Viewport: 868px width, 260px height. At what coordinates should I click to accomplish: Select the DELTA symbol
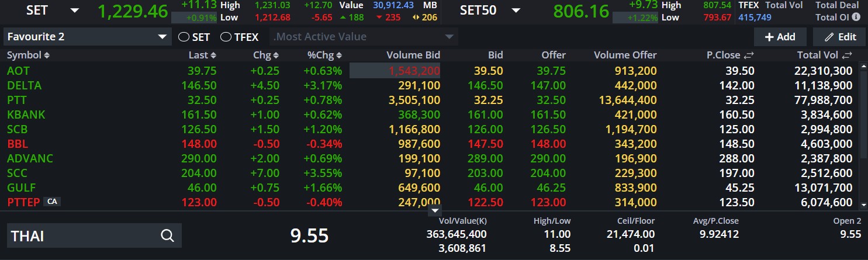pyautogui.click(x=24, y=85)
